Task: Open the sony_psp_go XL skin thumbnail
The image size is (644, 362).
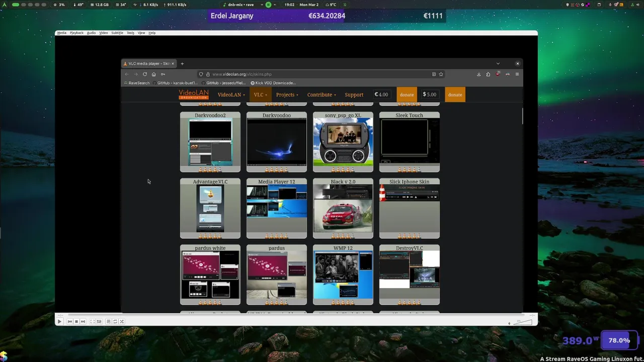Action: coord(343,142)
